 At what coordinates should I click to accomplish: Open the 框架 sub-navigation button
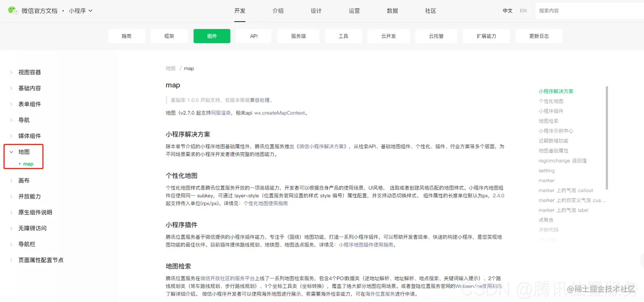tap(169, 36)
